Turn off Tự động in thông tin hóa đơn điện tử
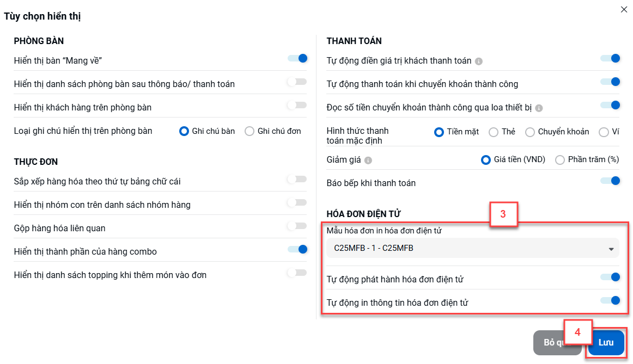 coord(610,300)
